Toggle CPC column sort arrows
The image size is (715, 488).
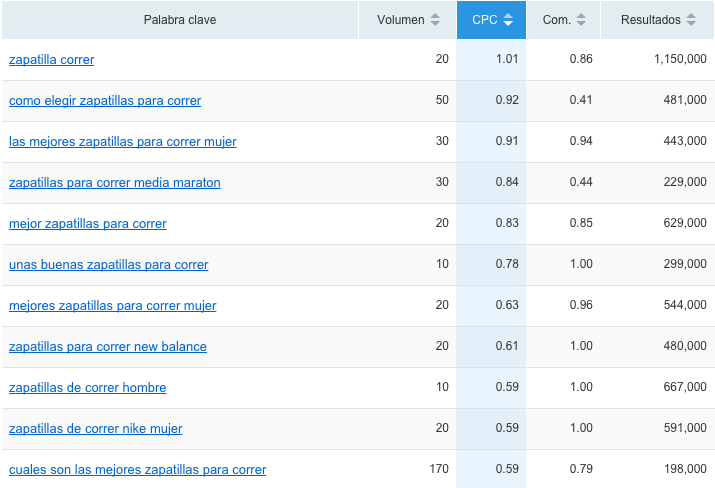click(508, 20)
